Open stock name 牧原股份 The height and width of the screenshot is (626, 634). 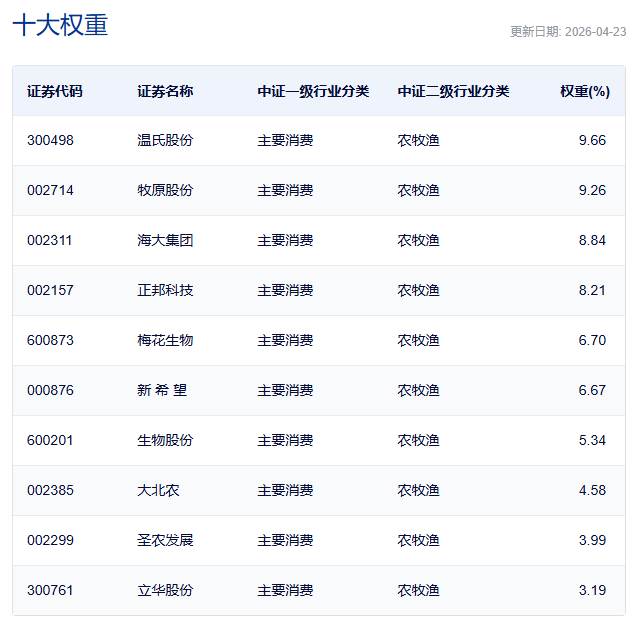pos(165,190)
